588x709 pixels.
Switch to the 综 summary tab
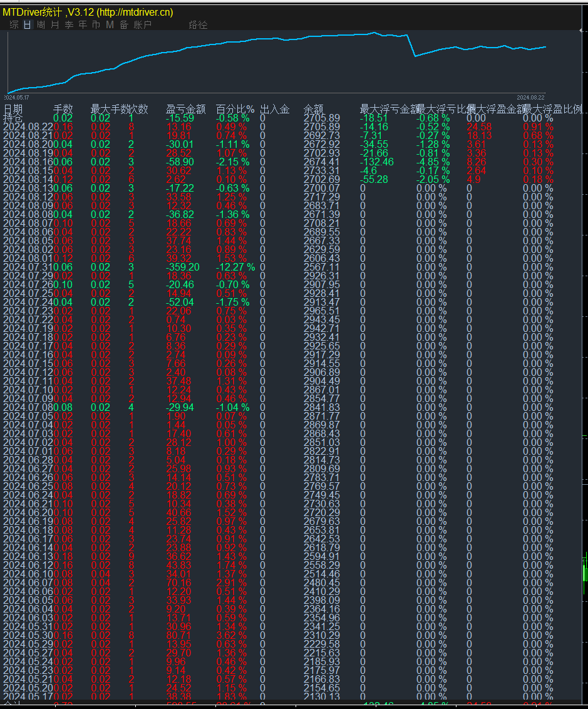[14, 25]
